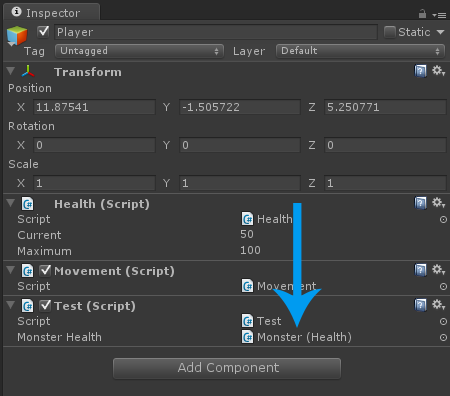Toggle the Player active checkbox

tap(43, 32)
